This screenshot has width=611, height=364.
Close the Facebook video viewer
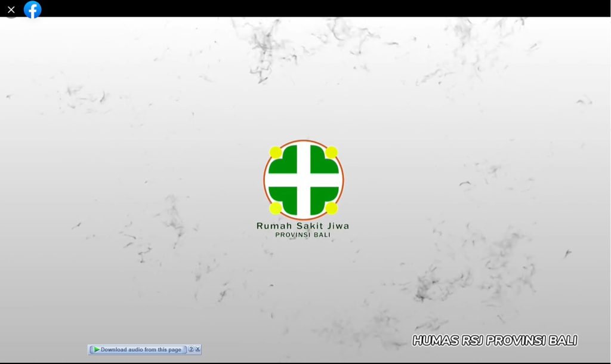[x=11, y=10]
